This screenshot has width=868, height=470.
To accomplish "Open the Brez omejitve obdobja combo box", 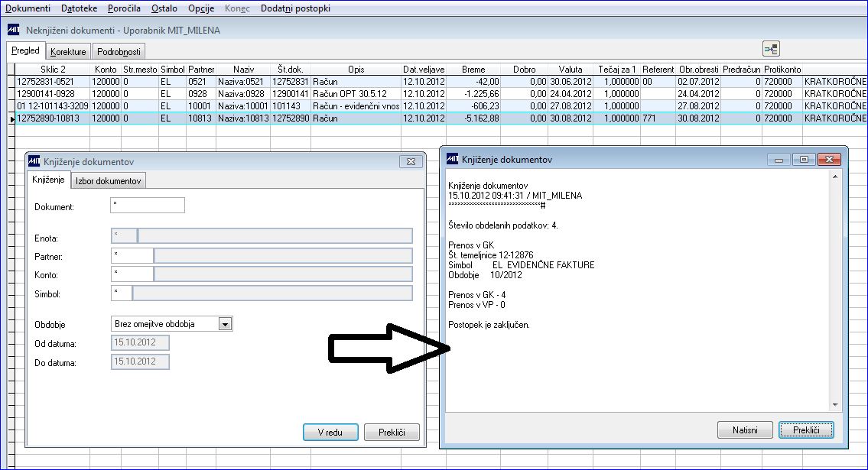I will tap(171, 324).
